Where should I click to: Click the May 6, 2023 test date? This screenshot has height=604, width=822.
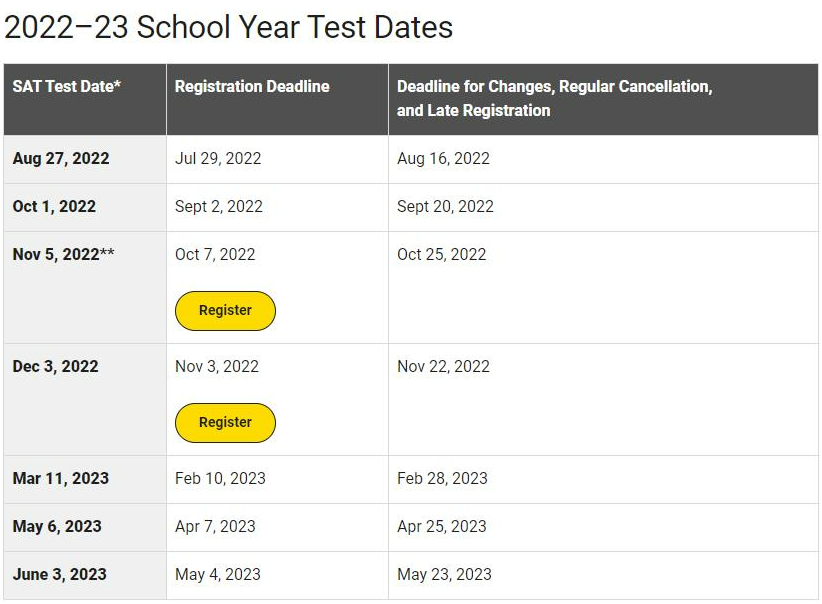[x=57, y=526]
